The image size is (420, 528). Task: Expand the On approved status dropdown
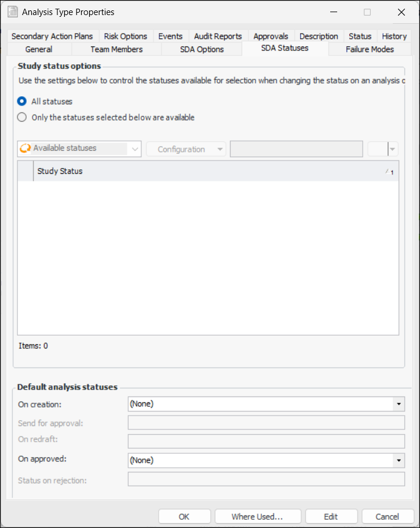click(x=399, y=460)
